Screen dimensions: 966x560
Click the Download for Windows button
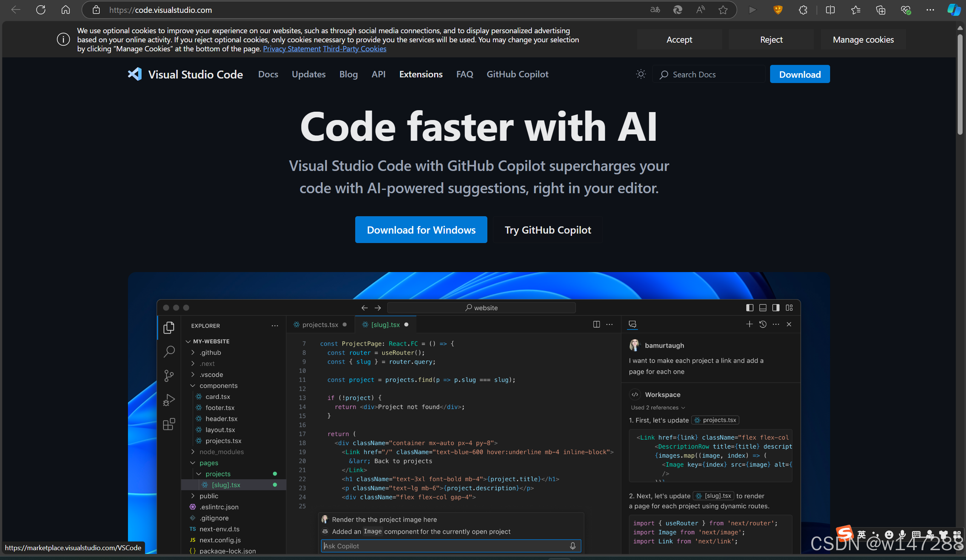click(x=421, y=229)
